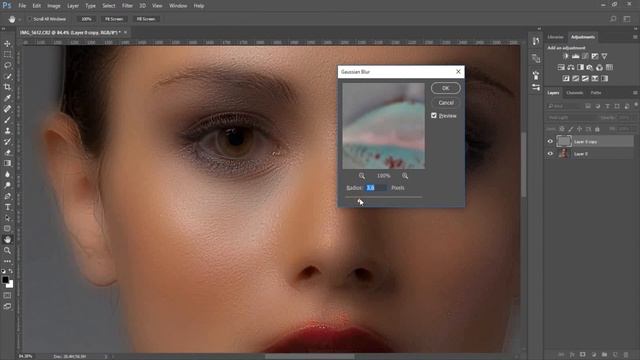
Task: Open the layer blending mode dropdown
Action: tap(571, 118)
